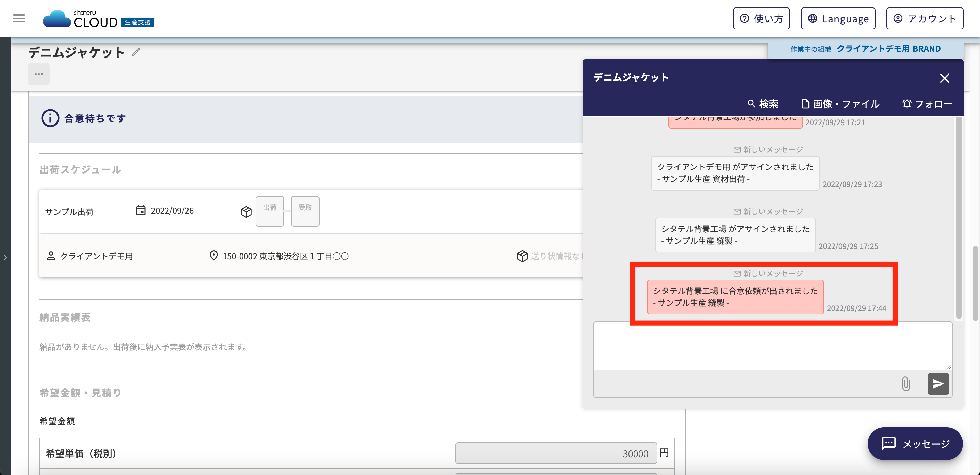The height and width of the screenshot is (475, 980).
Task: Expand the left sidebar chevron
Action: (5, 257)
